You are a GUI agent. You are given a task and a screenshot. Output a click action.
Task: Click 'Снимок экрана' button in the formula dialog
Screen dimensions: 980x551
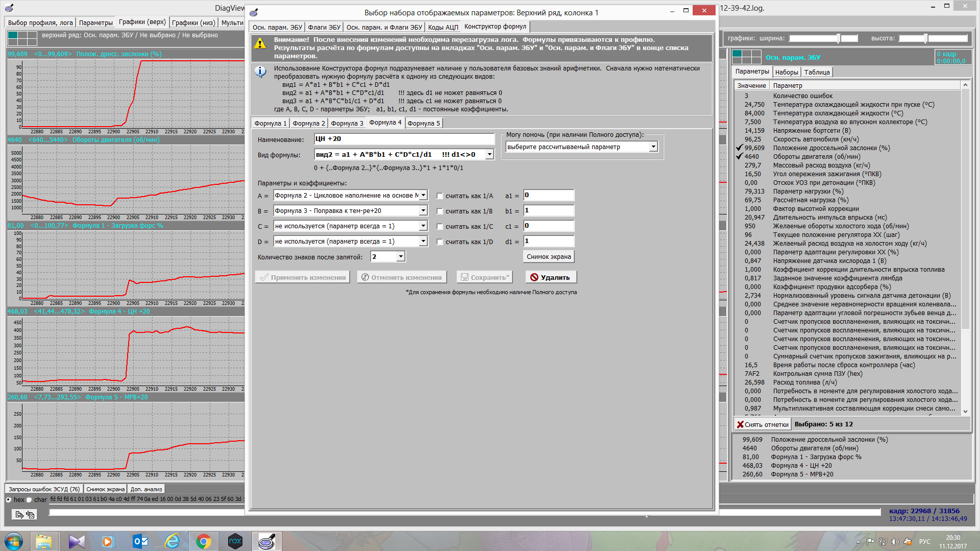click(x=549, y=256)
